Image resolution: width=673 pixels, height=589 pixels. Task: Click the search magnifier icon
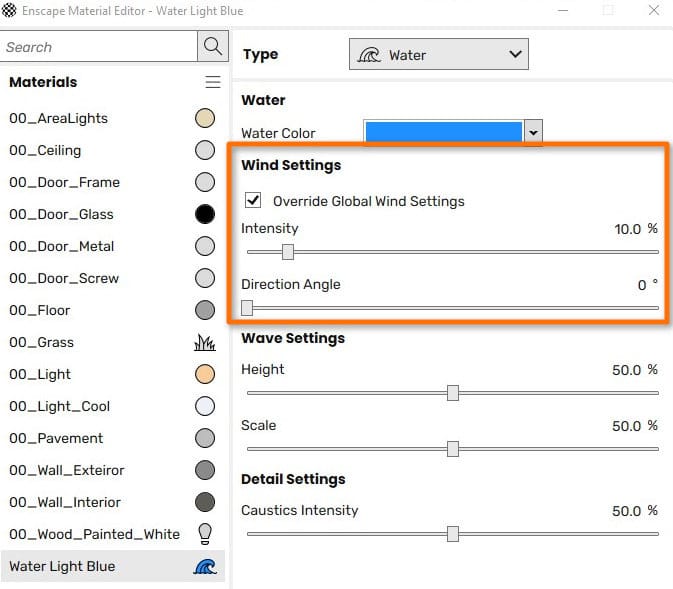click(212, 46)
